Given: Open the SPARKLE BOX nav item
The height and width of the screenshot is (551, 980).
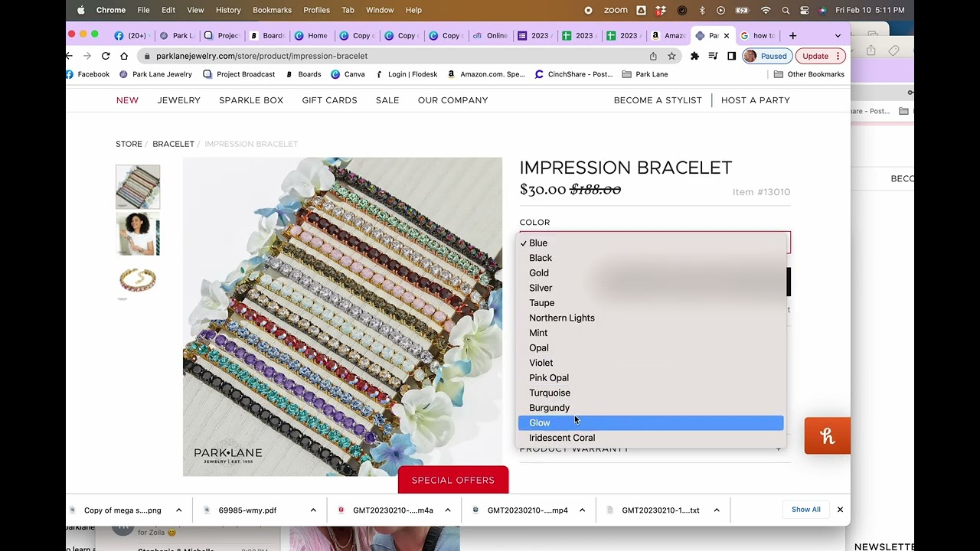Looking at the screenshot, I should [x=251, y=100].
